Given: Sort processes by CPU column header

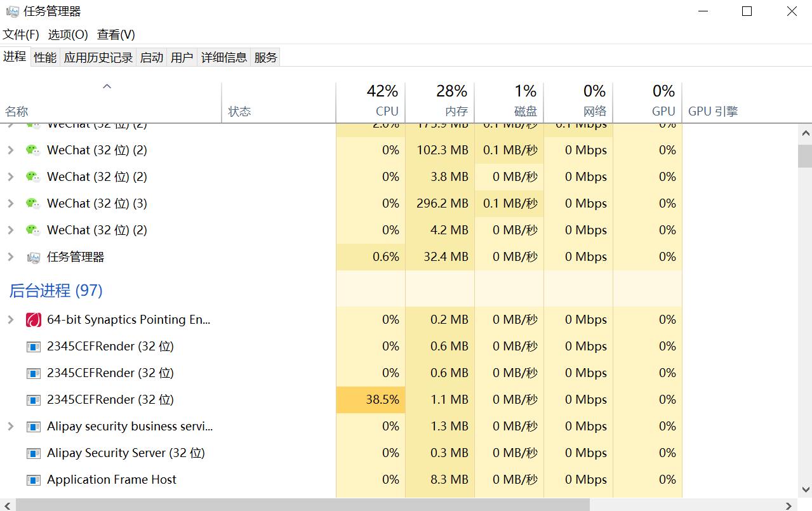Looking at the screenshot, I should pyautogui.click(x=386, y=111).
